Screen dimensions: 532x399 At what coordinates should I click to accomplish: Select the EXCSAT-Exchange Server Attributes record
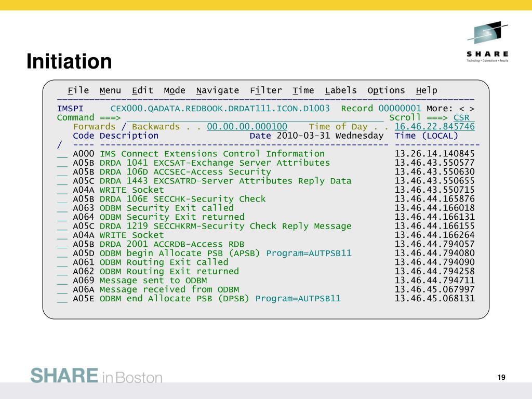(265, 163)
